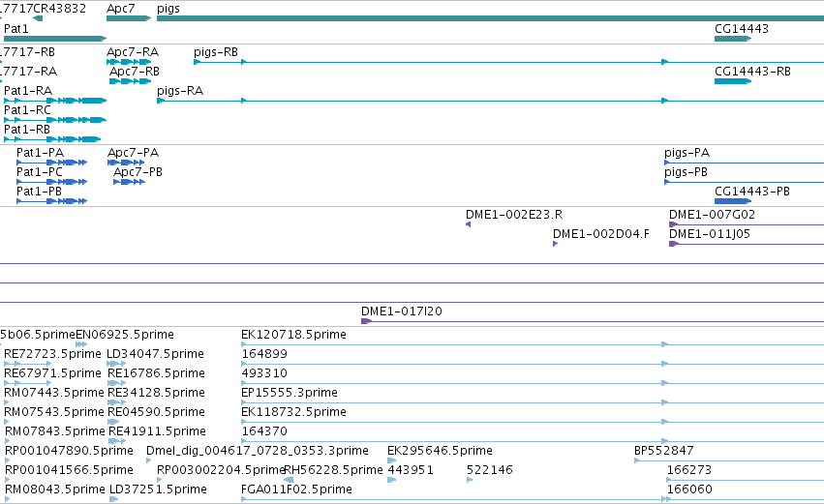Click EST label EN06925.5prime
The height and width of the screenshot is (504, 824).
(x=125, y=335)
